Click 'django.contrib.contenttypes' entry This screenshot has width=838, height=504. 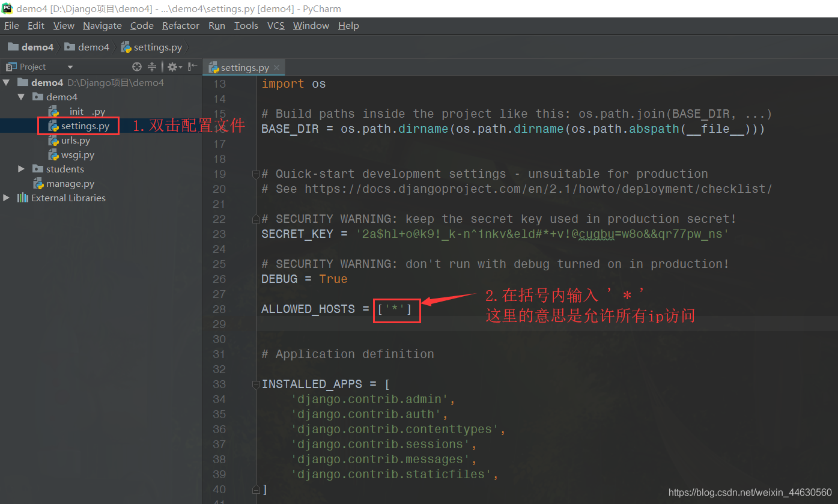(x=395, y=429)
